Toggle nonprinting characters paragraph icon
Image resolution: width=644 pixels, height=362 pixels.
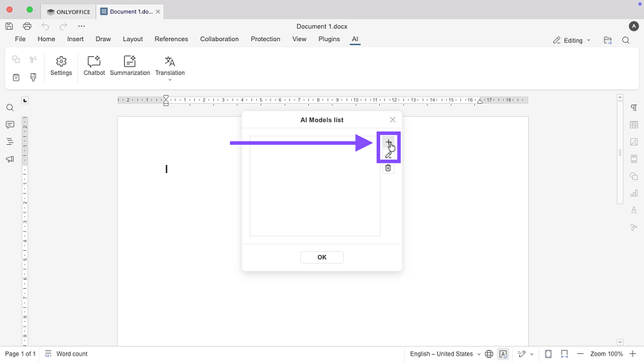click(634, 108)
